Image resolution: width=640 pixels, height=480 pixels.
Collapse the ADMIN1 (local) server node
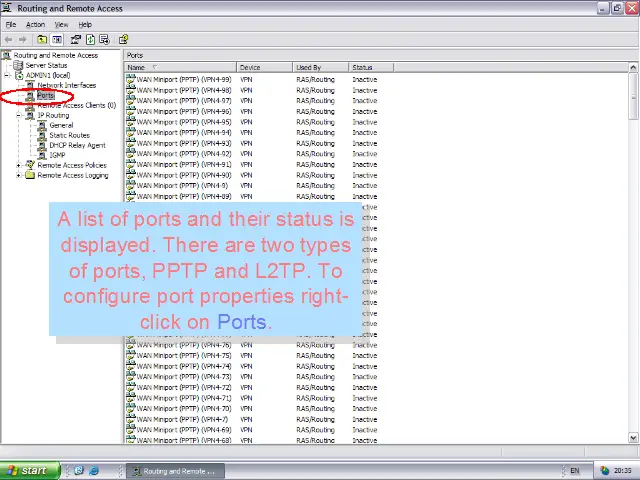pyautogui.click(x=7, y=75)
